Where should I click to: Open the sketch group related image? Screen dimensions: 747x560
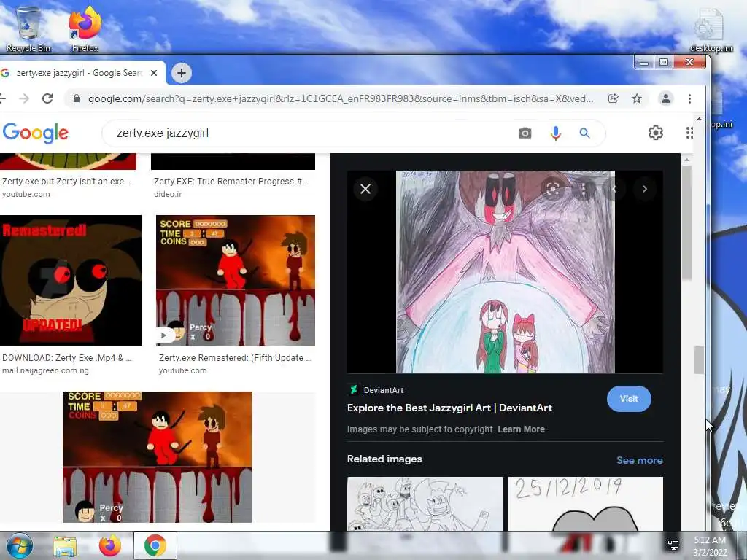coord(425,504)
